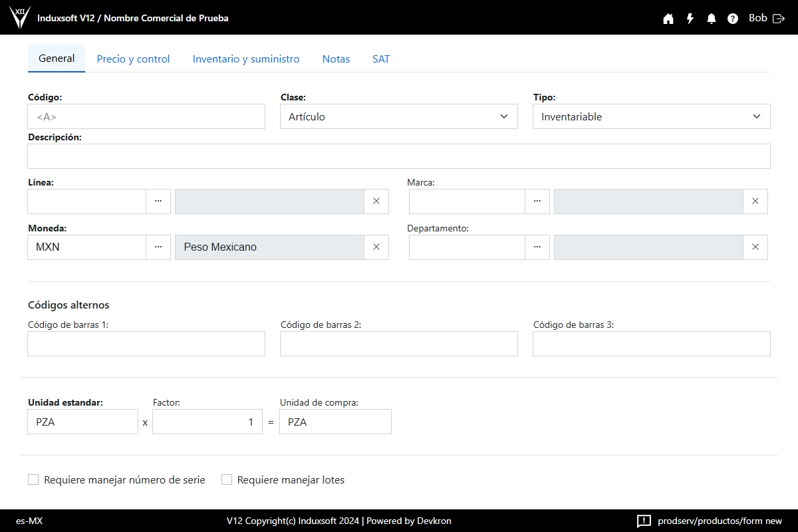The height and width of the screenshot is (532, 798).
Task: Switch to Precio y control tab
Action: point(133,59)
